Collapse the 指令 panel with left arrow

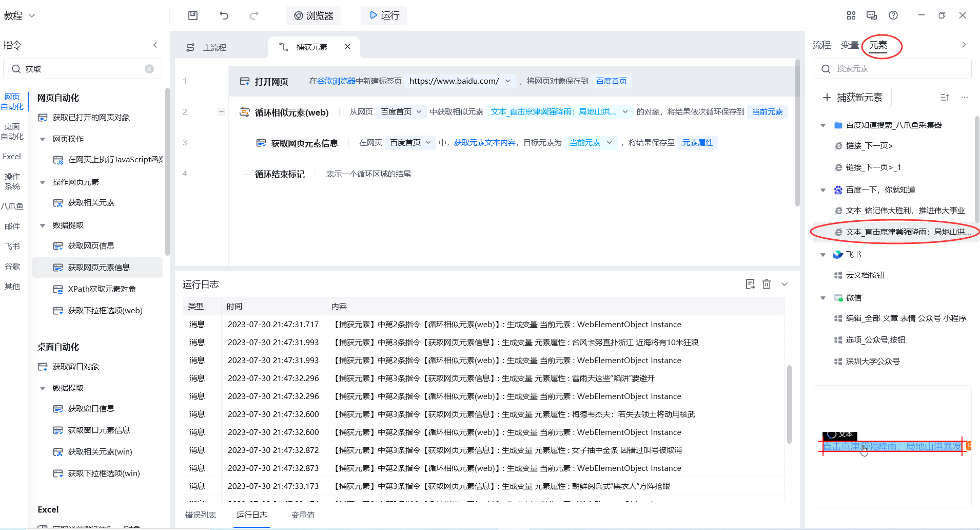[155, 45]
